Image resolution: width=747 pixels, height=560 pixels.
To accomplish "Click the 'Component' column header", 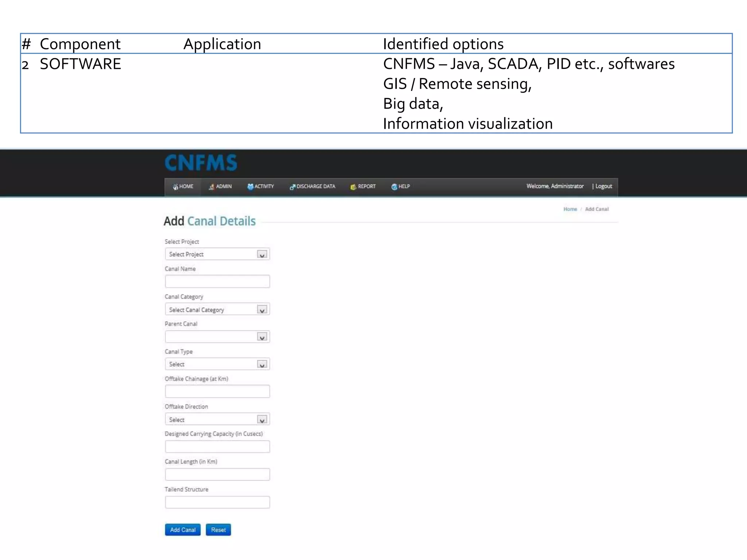I will 80,44.
